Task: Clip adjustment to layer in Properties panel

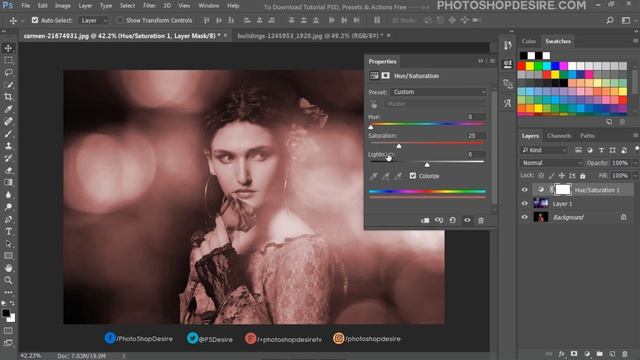Action: point(425,220)
